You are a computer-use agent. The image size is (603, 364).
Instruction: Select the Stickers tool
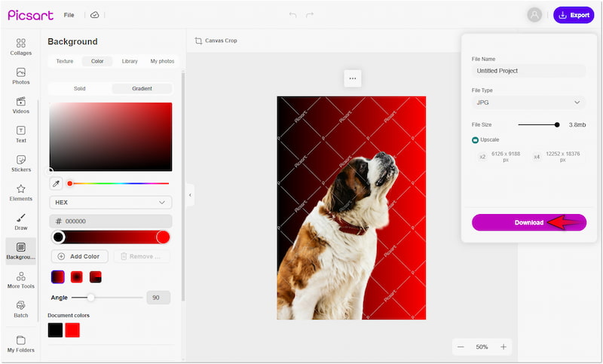point(20,164)
